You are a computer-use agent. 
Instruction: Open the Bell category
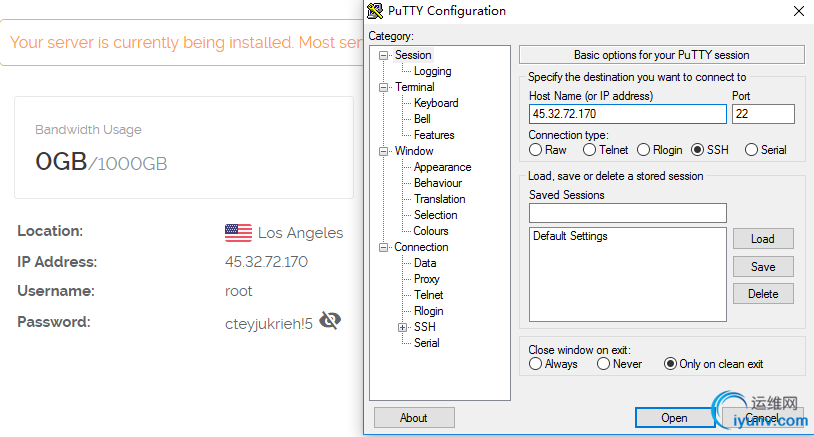tap(422, 119)
